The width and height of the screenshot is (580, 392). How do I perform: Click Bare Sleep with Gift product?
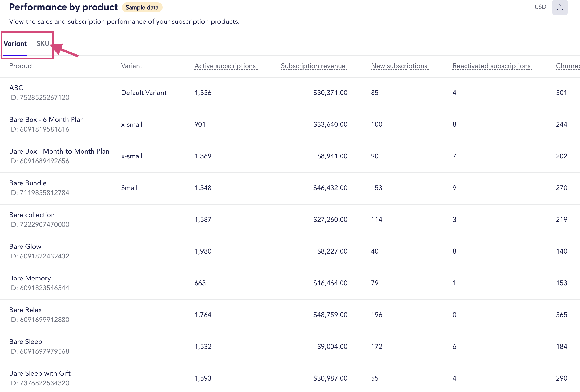[40, 373]
